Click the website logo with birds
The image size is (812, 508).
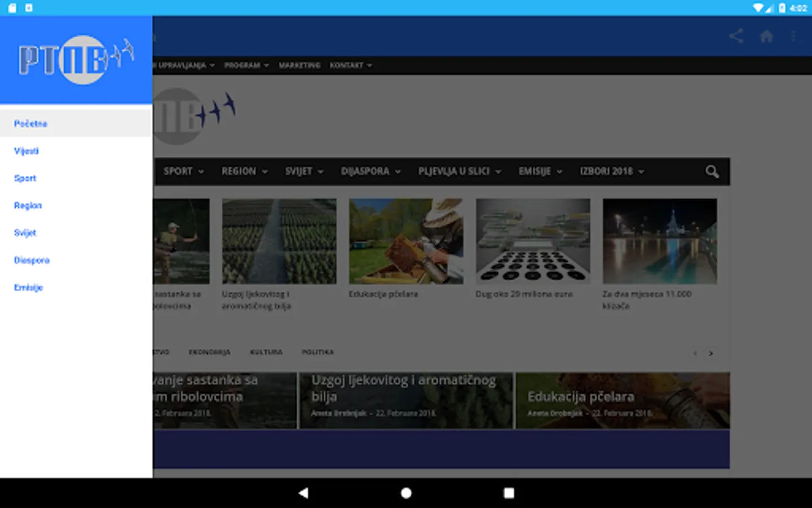pyautogui.click(x=195, y=116)
